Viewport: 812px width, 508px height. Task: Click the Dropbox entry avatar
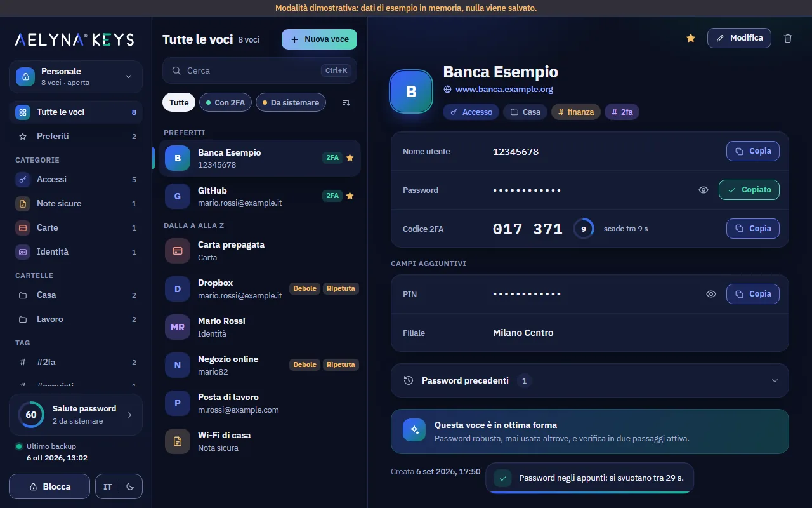pyautogui.click(x=178, y=289)
